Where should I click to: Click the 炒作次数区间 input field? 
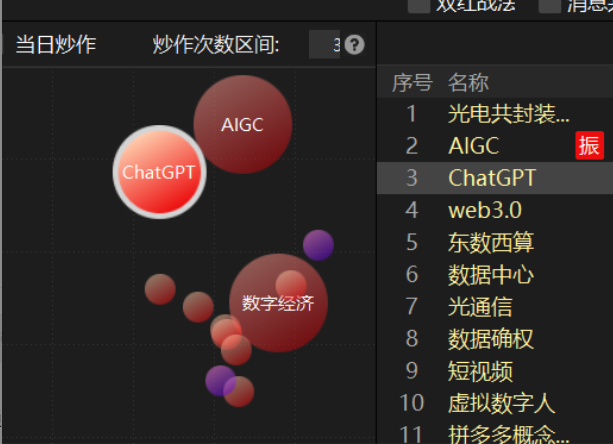click(324, 45)
